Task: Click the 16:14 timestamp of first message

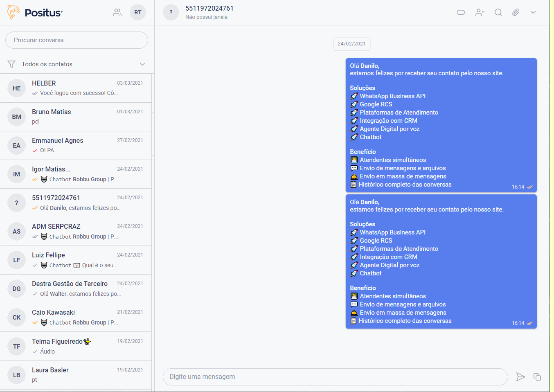Action: (x=518, y=187)
